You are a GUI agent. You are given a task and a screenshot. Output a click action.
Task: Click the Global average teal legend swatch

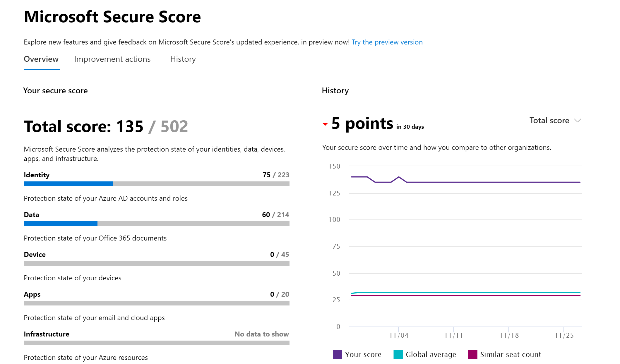point(398,354)
